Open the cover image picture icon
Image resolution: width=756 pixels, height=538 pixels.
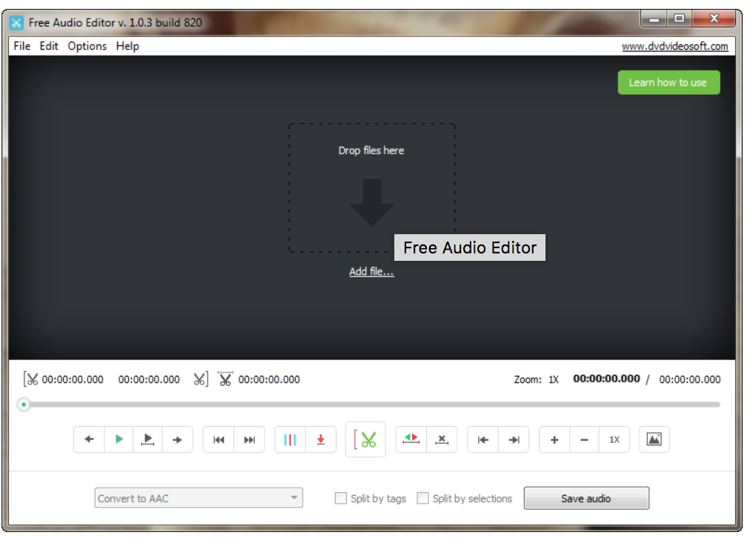point(654,439)
